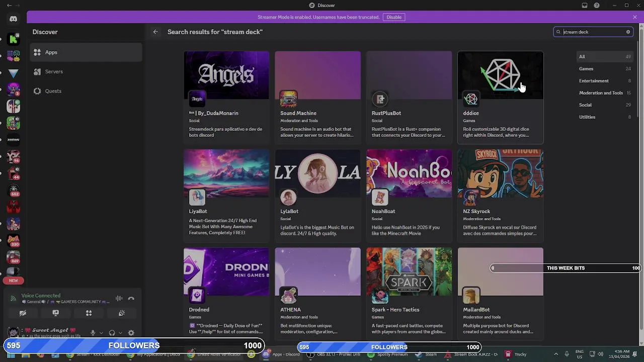Open the ATHENA app card
Image resolution: width=644 pixels, height=362 pixels.
318,294
